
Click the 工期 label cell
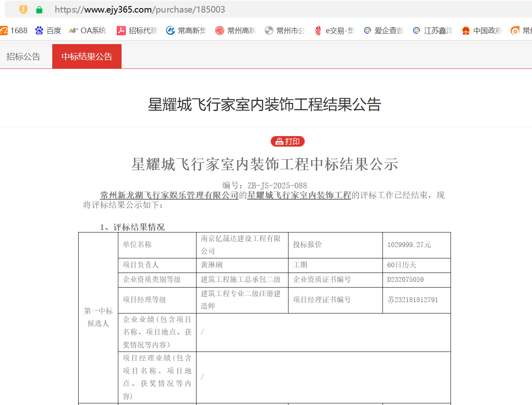(x=335, y=265)
